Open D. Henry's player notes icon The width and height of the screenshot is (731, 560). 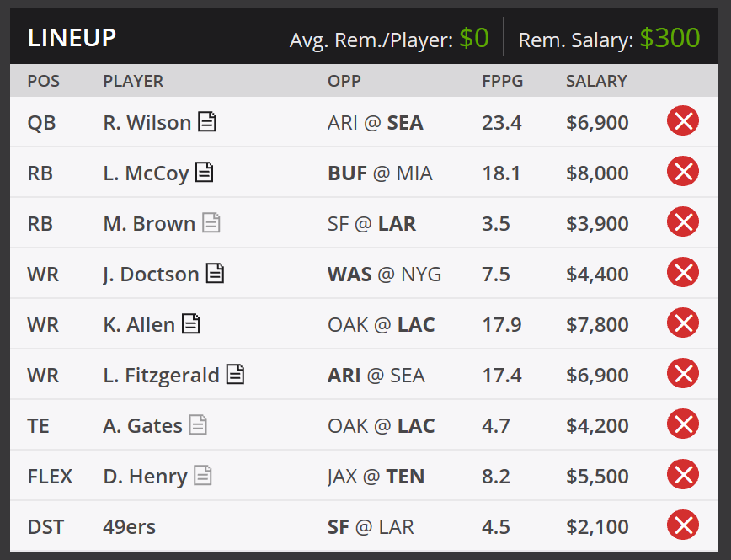coord(203,476)
